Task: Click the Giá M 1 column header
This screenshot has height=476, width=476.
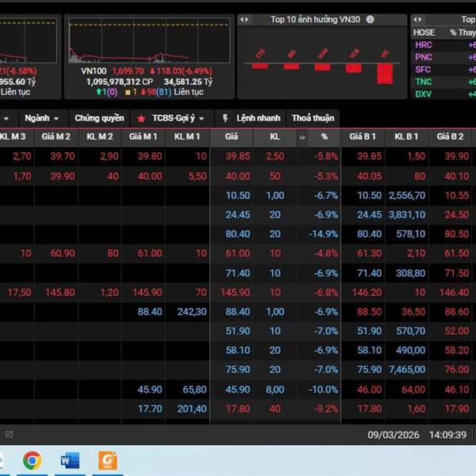Action: click(143, 136)
